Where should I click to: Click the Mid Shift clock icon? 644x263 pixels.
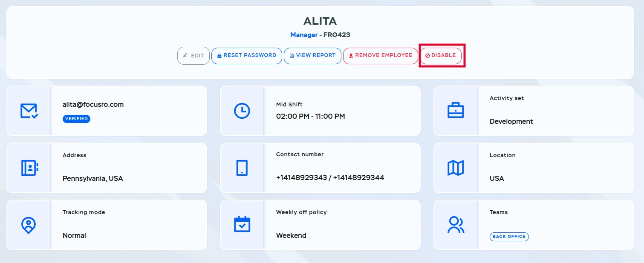pos(242,111)
